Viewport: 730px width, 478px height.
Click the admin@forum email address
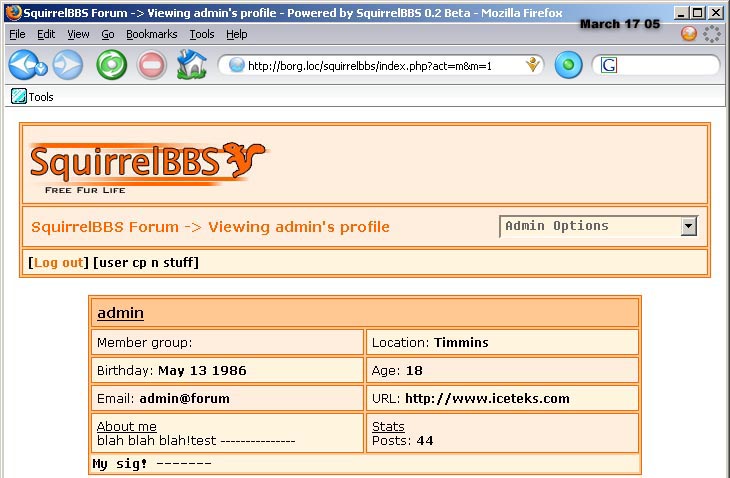[x=184, y=398]
